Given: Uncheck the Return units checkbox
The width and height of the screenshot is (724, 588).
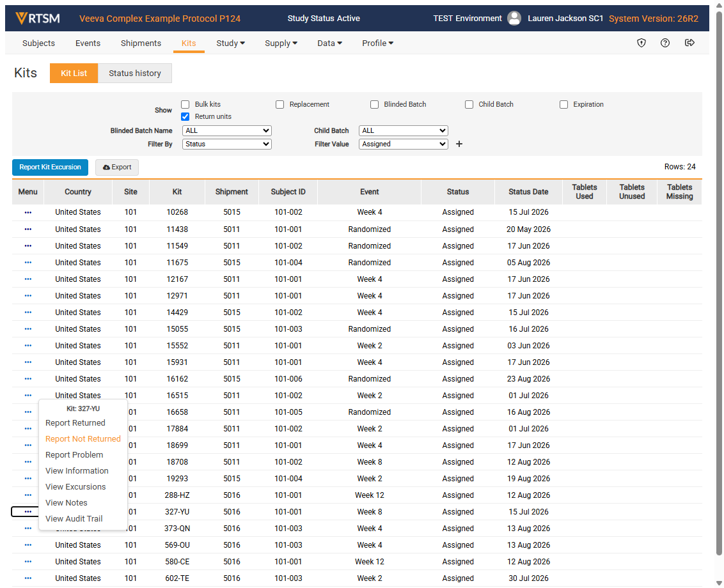Looking at the screenshot, I should (x=185, y=116).
